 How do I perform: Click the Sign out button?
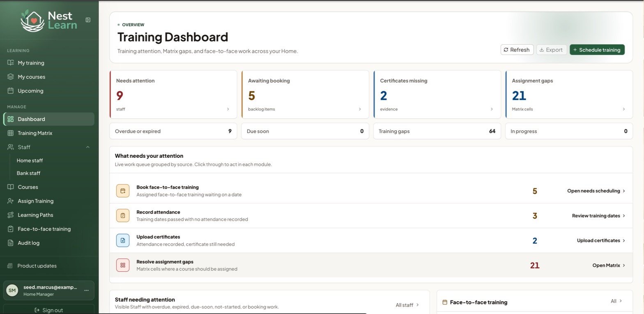(49, 310)
